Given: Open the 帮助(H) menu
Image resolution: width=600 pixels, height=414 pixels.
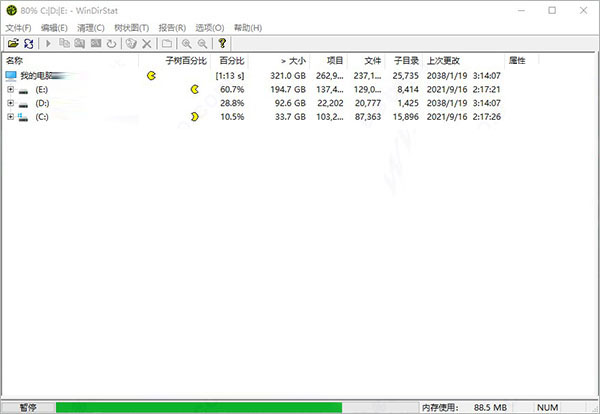Looking at the screenshot, I should click(x=248, y=28).
